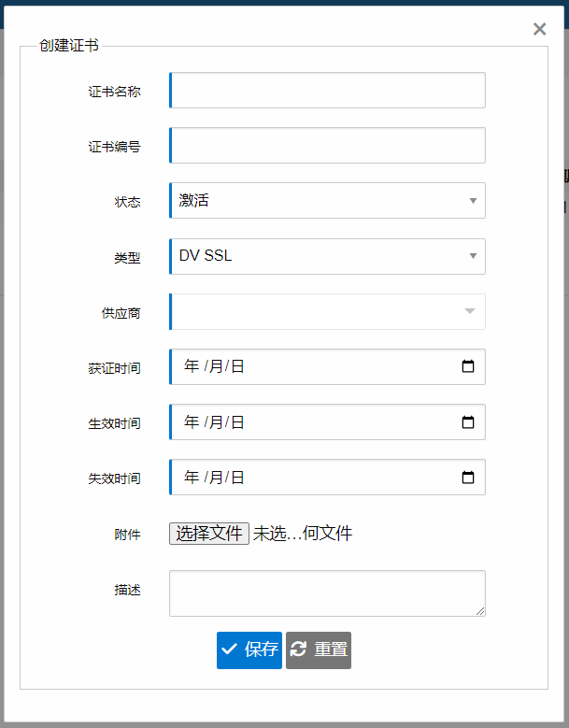The height and width of the screenshot is (728, 569).
Task: Close the 创建证书 dialog with X
Action: coord(539,29)
